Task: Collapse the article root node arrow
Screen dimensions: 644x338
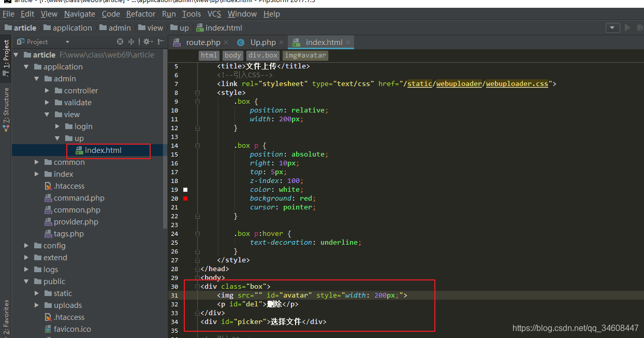Action: tap(16, 55)
